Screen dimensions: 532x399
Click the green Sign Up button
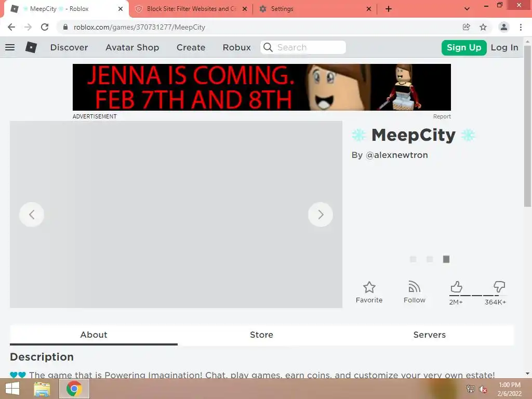464,47
